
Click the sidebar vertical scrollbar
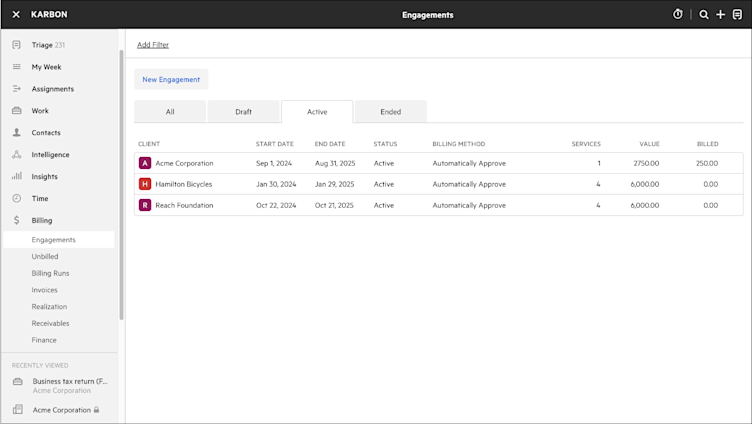click(x=121, y=185)
